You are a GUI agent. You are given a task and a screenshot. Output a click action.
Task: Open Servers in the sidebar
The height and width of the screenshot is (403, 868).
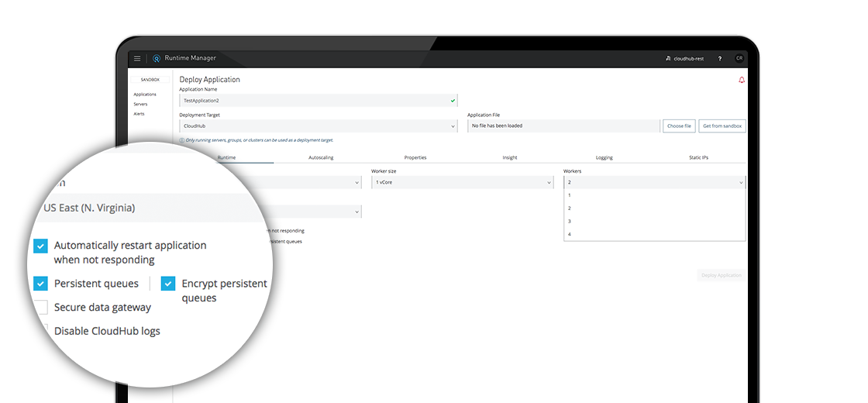tap(140, 104)
